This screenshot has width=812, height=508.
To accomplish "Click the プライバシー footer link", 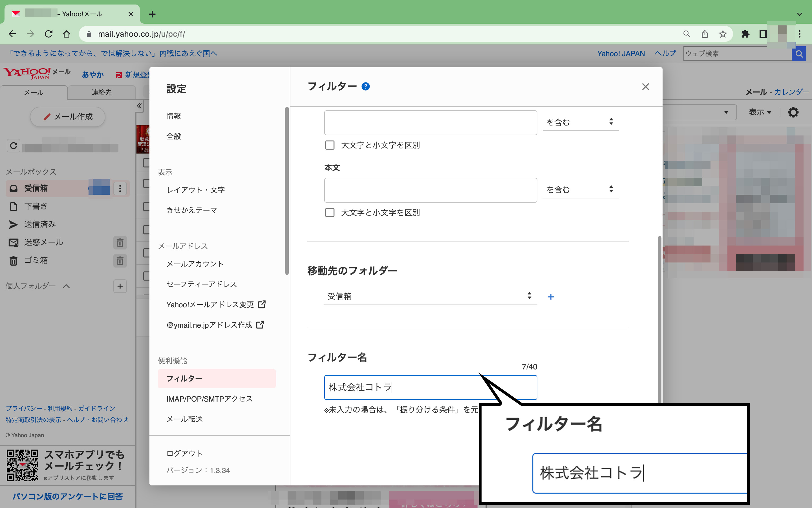I will 24,409.
